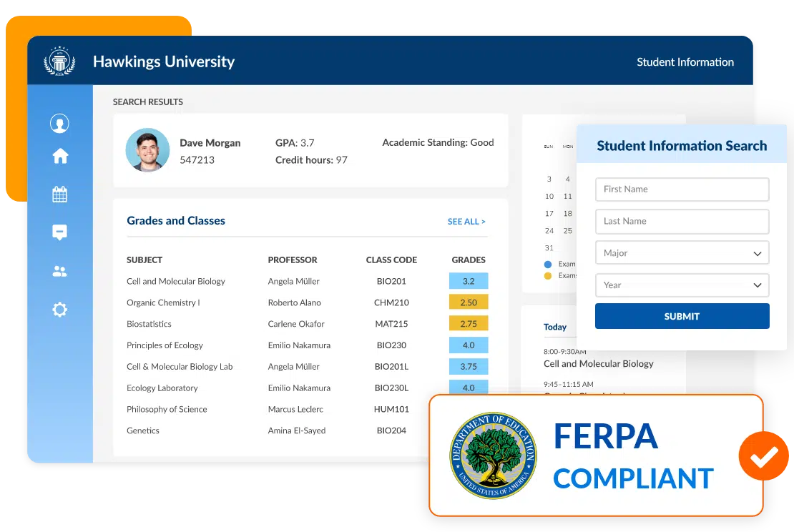
Task: Click the orange checkmark on FERPA badge
Action: click(764, 455)
